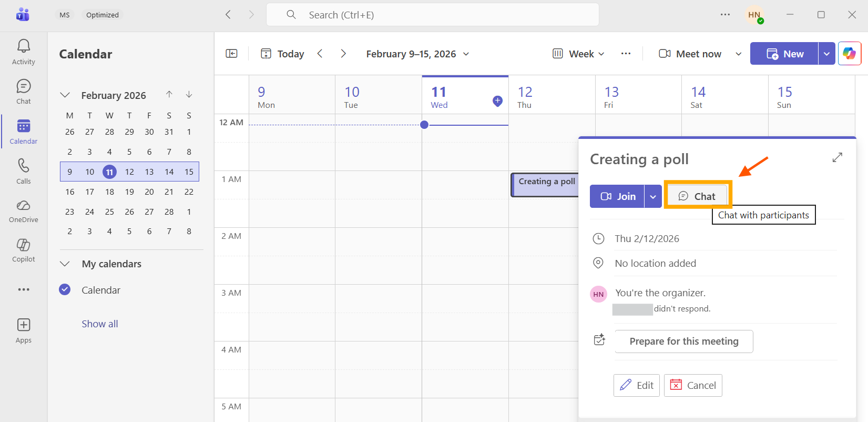Viewport: 868px width, 422px height.
Task: Open more apps ellipsis in the left rail
Action: click(23, 289)
